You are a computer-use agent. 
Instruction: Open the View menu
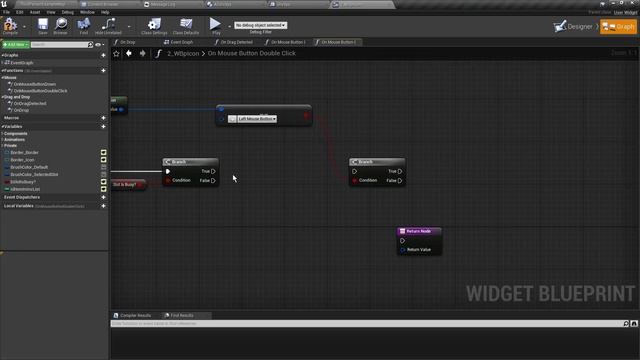point(51,12)
